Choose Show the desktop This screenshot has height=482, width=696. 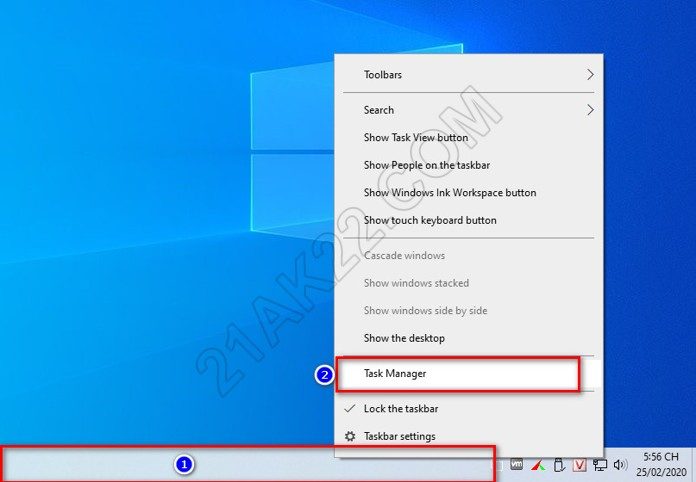(469, 338)
